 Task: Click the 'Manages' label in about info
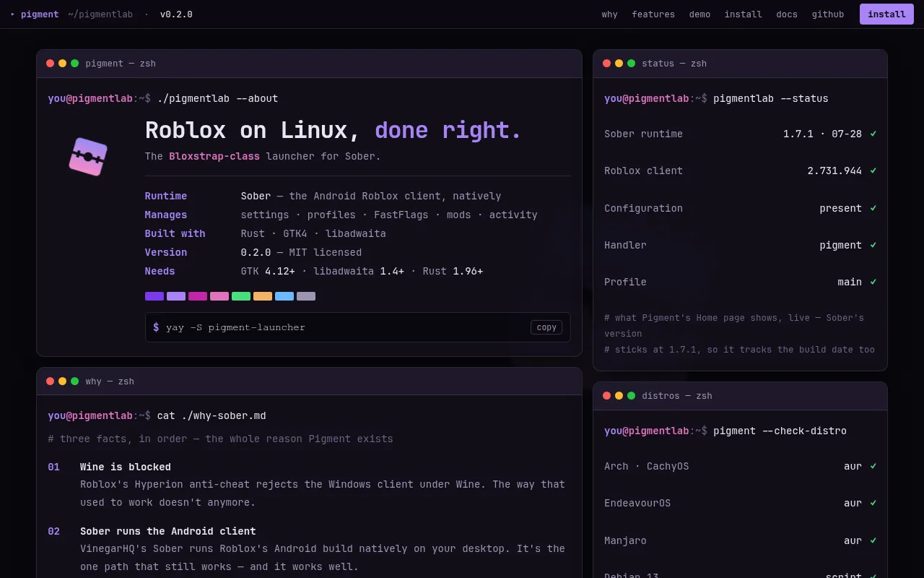coord(166,215)
